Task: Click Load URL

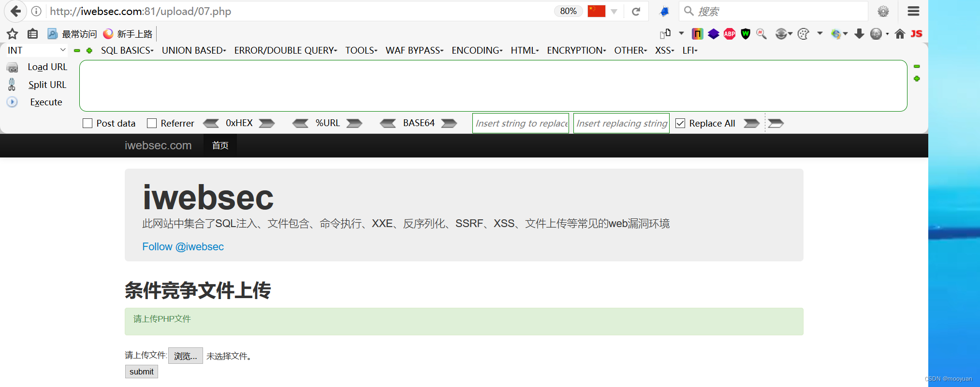Action: [x=47, y=67]
